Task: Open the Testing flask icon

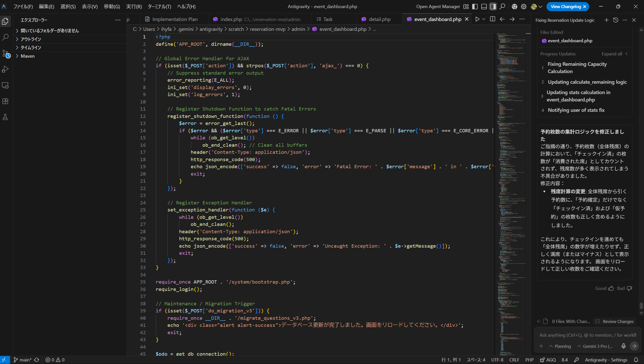Action: [x=5, y=117]
